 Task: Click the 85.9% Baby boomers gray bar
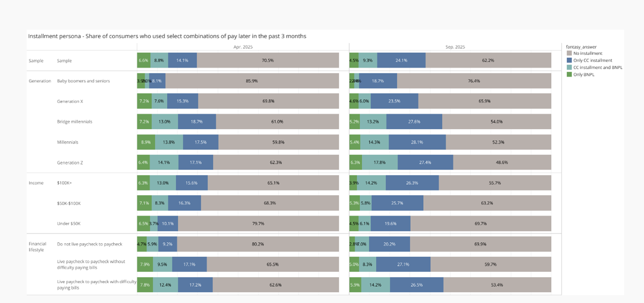tap(252, 81)
